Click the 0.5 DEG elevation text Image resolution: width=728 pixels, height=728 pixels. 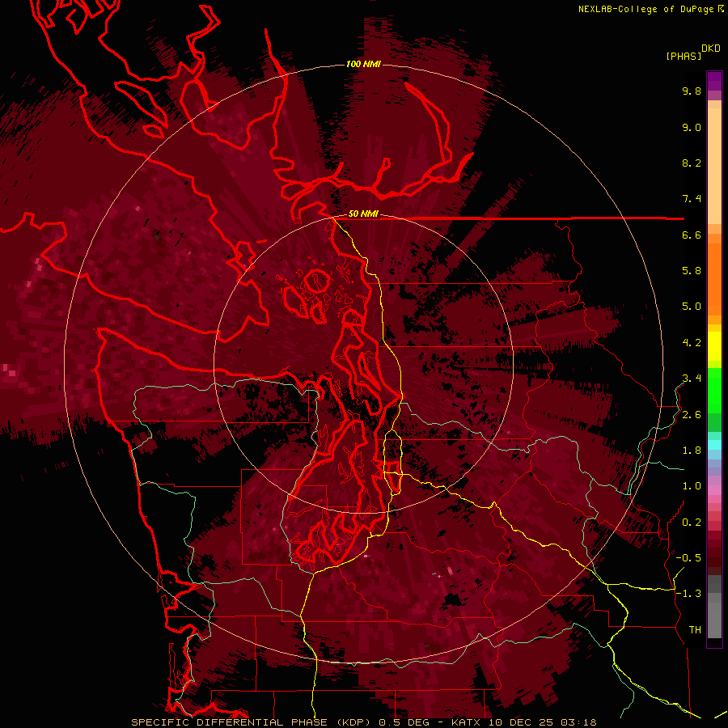click(402, 722)
